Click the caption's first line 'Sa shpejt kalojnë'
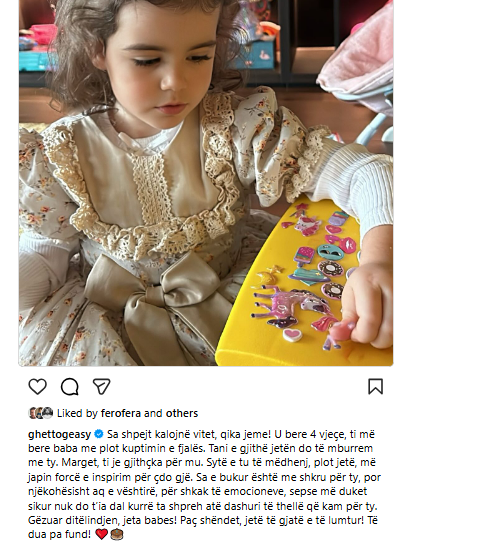This screenshot has height=546, width=487. (x=241, y=435)
